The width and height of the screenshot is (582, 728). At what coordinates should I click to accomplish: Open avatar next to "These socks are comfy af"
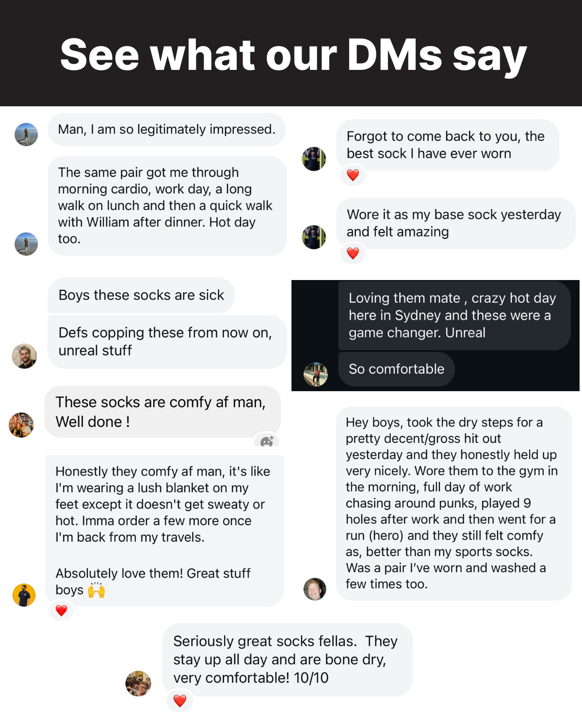21,425
